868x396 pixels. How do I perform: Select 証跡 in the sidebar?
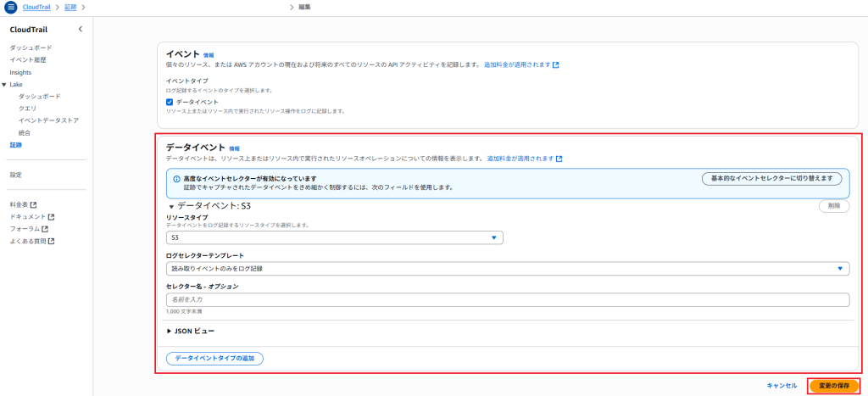[15, 145]
